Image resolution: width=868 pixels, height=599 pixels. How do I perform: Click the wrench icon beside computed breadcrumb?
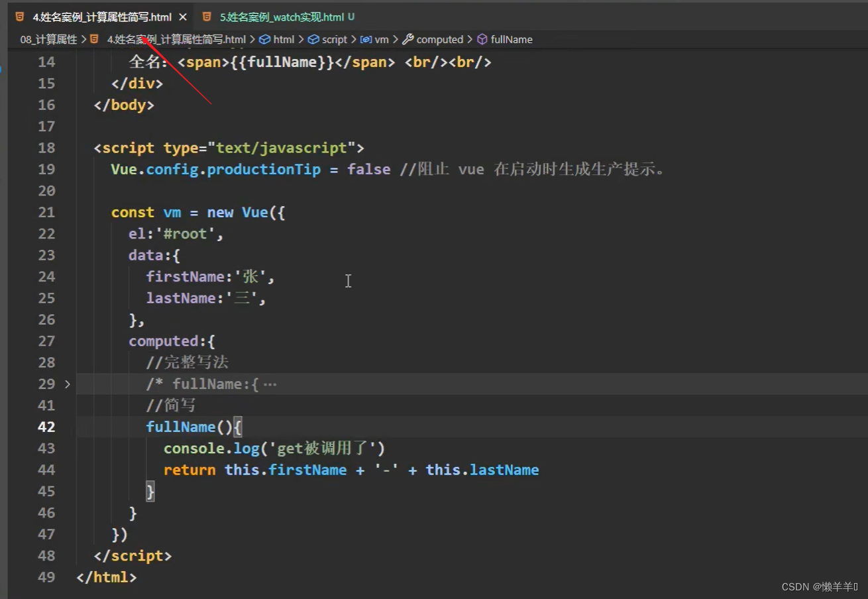(x=408, y=40)
